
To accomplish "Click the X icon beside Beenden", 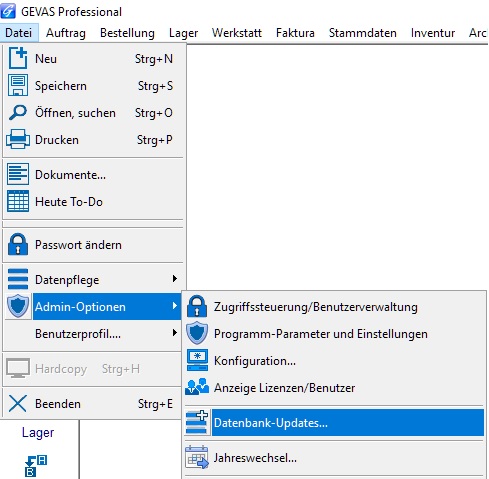I will [17, 403].
